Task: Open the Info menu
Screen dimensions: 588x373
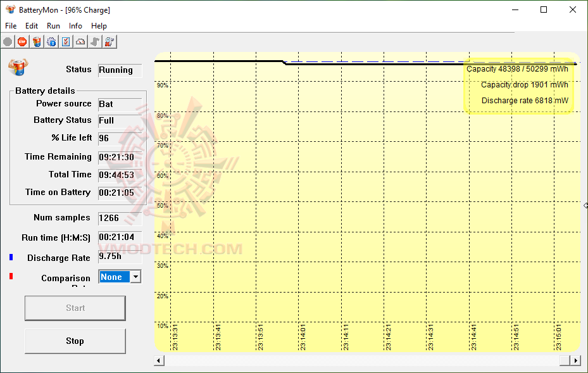Action: 75,26
